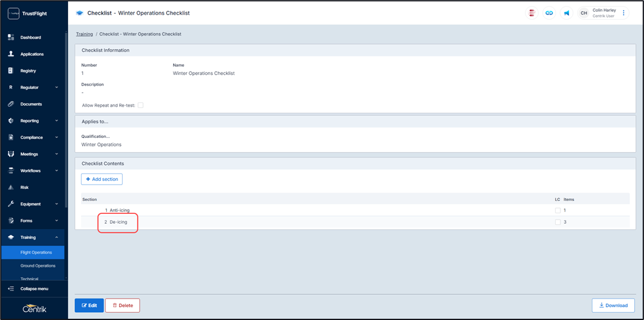Expand the Reporting menu chevron
This screenshot has width=644, height=320.
point(56,121)
